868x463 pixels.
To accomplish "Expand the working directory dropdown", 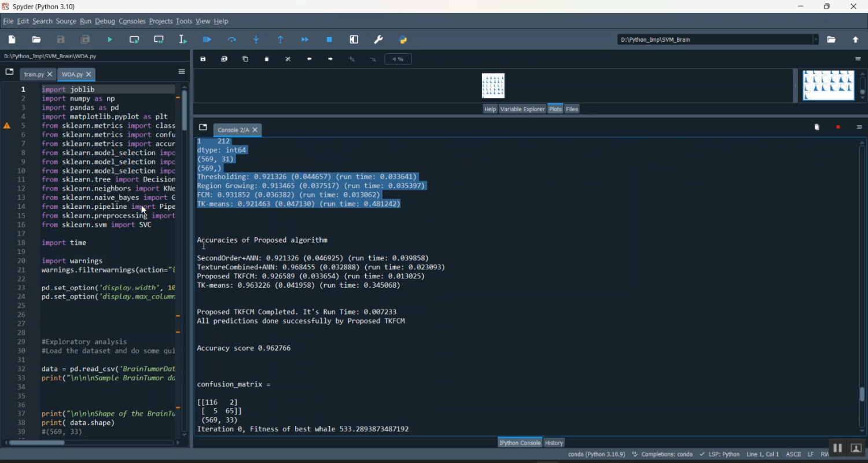I will [816, 40].
